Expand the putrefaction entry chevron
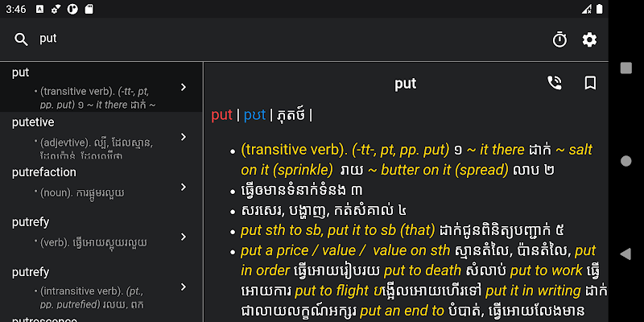 pyautogui.click(x=184, y=188)
